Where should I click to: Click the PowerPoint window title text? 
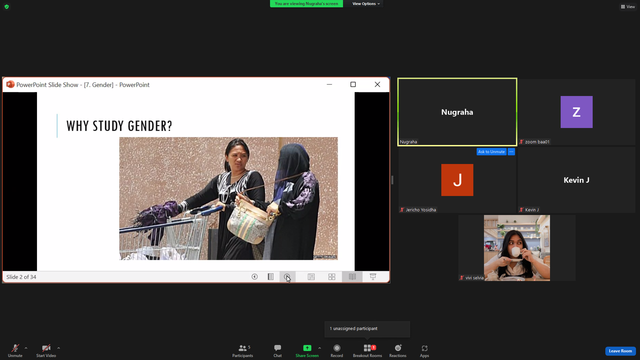(x=83, y=84)
